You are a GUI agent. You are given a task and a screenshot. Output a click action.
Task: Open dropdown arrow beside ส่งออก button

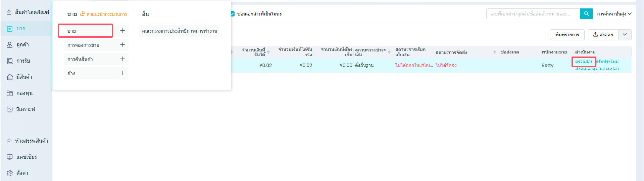coord(625,35)
